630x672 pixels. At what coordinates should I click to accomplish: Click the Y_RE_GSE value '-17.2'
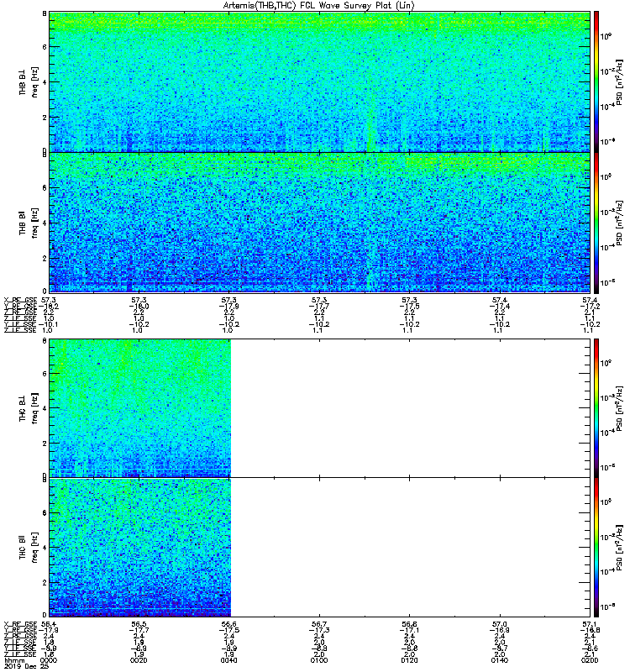pos(591,307)
